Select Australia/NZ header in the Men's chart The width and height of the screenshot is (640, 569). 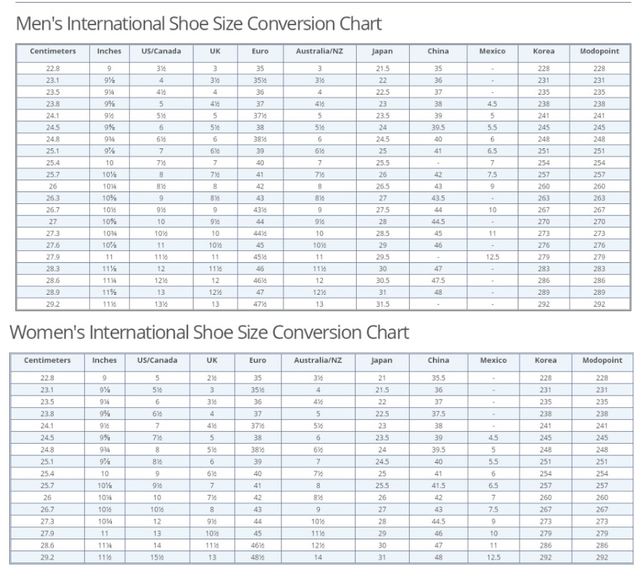tap(319, 51)
